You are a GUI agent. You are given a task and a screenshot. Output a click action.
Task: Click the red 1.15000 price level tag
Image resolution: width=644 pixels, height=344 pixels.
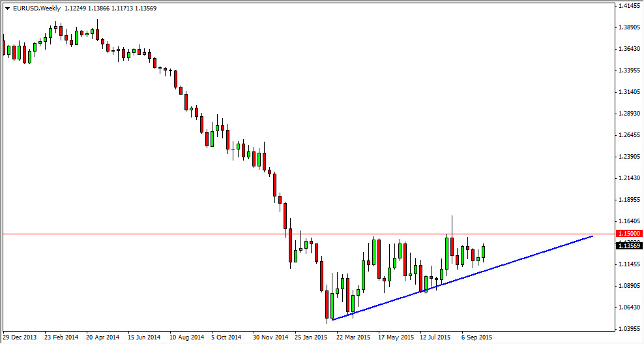630,233
